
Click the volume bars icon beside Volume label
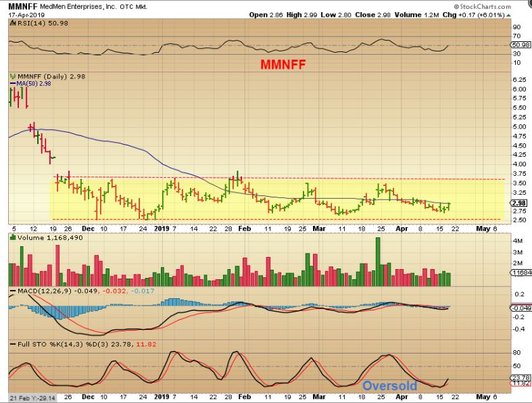coord(13,237)
